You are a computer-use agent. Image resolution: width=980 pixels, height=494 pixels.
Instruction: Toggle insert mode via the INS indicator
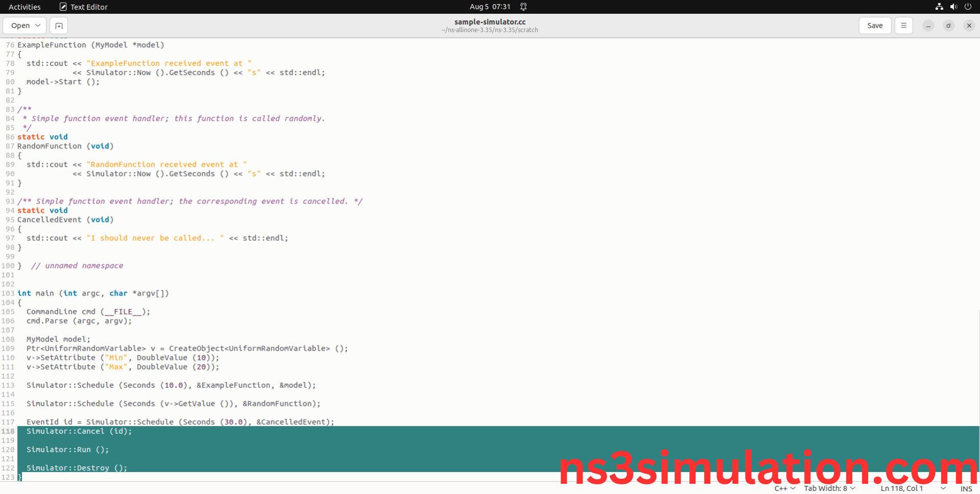pos(966,488)
